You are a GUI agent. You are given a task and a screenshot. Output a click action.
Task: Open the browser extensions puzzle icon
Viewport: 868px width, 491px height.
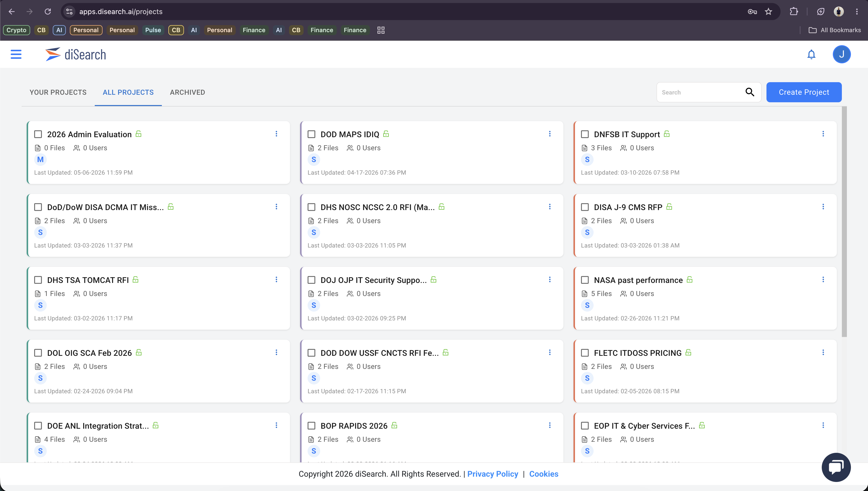coord(793,12)
